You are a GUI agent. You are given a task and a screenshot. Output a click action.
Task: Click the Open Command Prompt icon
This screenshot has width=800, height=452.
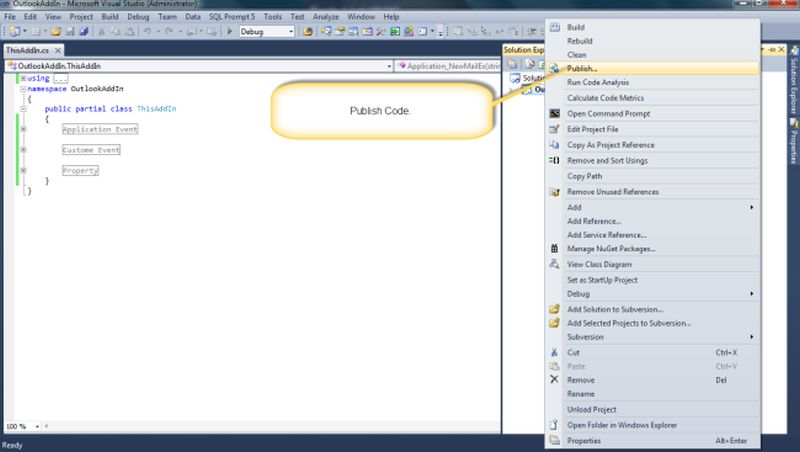pyautogui.click(x=555, y=113)
